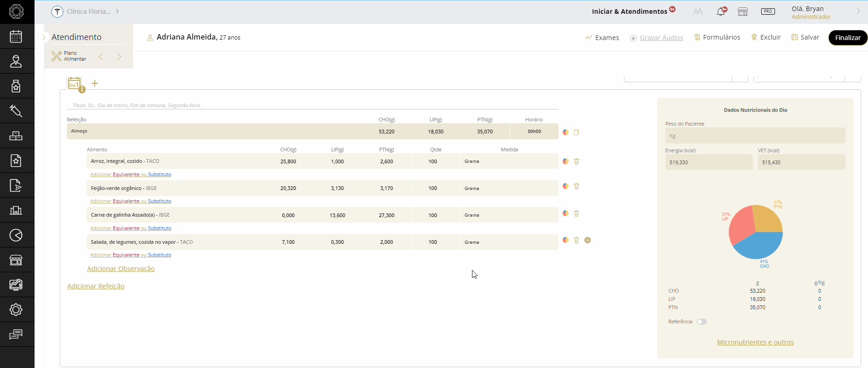Open the user profile chevron menu
Image resolution: width=868 pixels, height=368 pixels.
858,11
